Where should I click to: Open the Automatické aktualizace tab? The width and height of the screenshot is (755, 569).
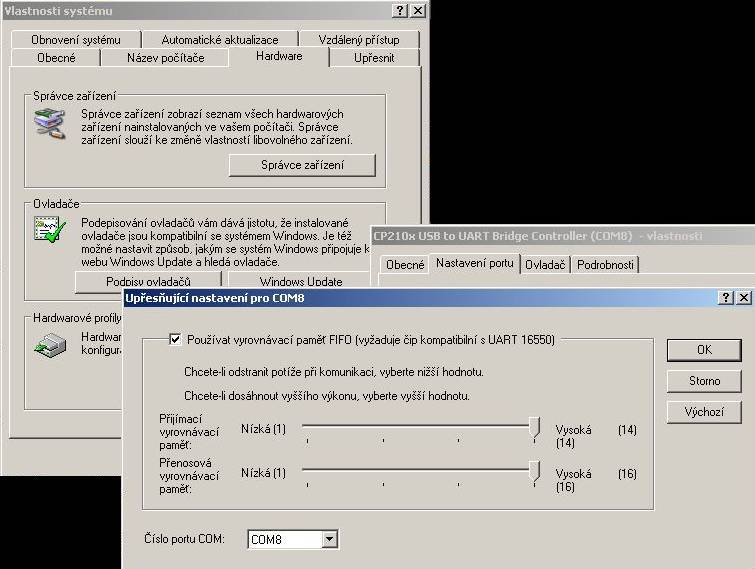point(220,40)
